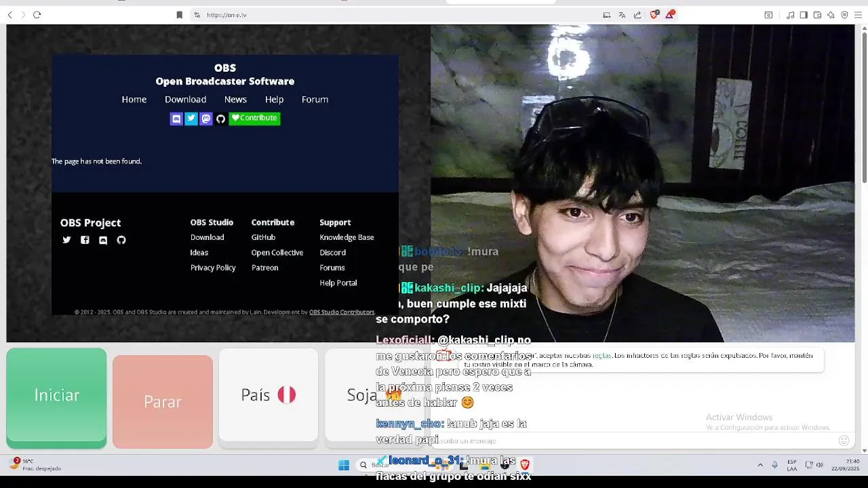This screenshot has height=488, width=868.
Task: Open the weather widget showing 16°C
Action: click(36, 464)
